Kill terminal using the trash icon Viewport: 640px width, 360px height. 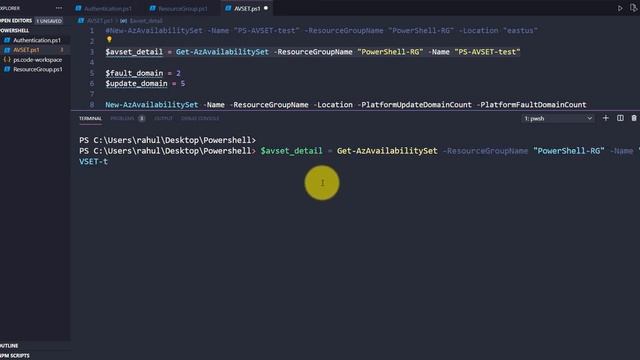[634, 118]
